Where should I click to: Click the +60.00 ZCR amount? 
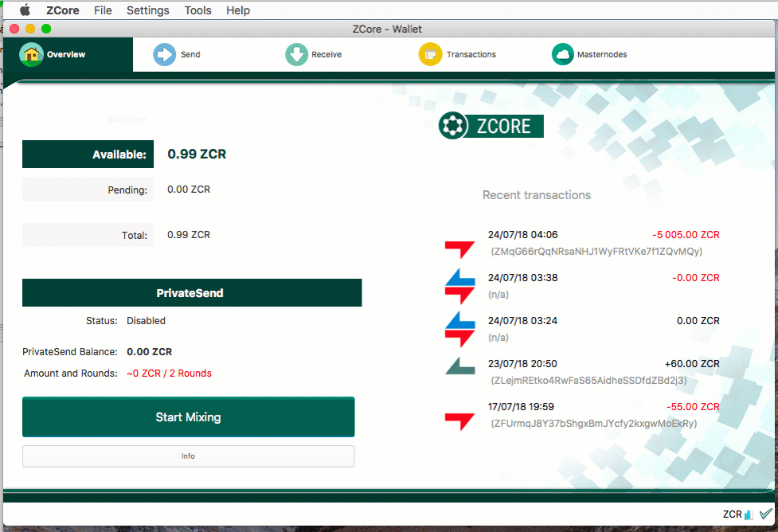[x=692, y=364]
